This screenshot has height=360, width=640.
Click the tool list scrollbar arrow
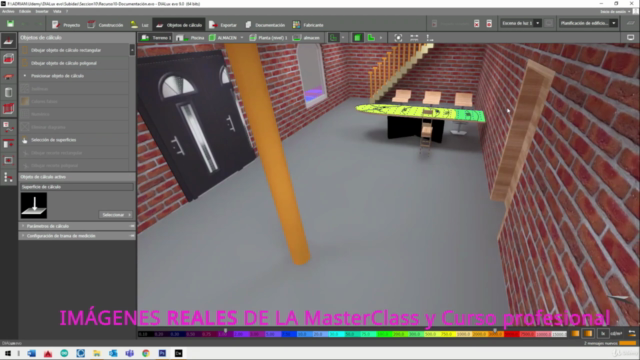pyautogui.click(x=132, y=50)
